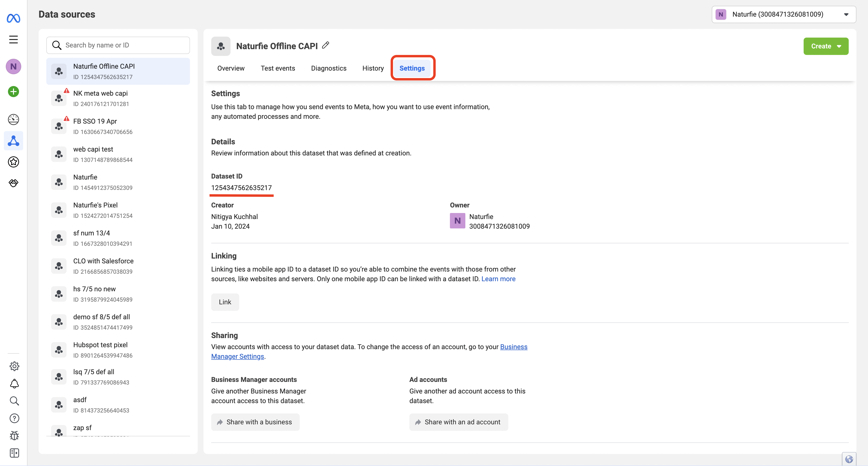Select the zap sf data source
Screen dimensions: 868x466
coord(118,428)
